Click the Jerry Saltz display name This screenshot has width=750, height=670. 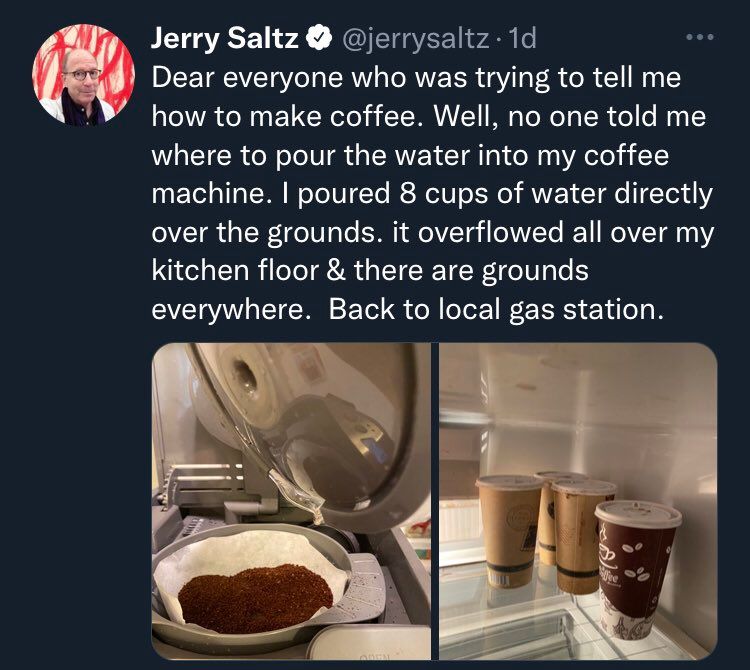(224, 38)
